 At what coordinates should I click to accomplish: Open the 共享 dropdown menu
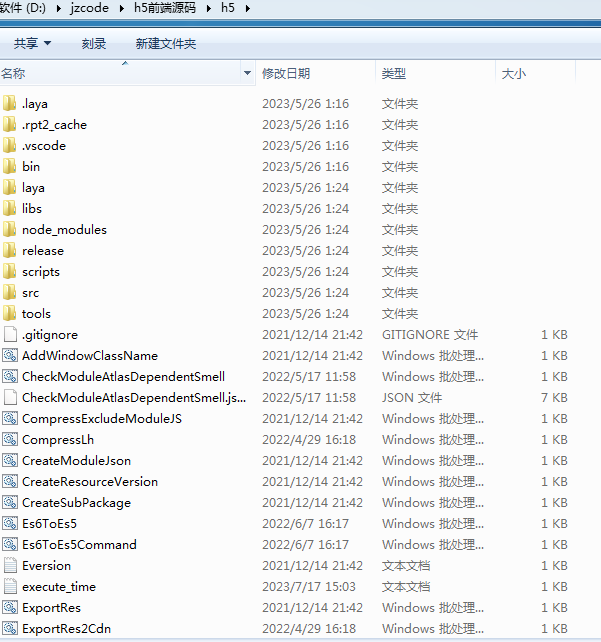pyautogui.click(x=32, y=43)
